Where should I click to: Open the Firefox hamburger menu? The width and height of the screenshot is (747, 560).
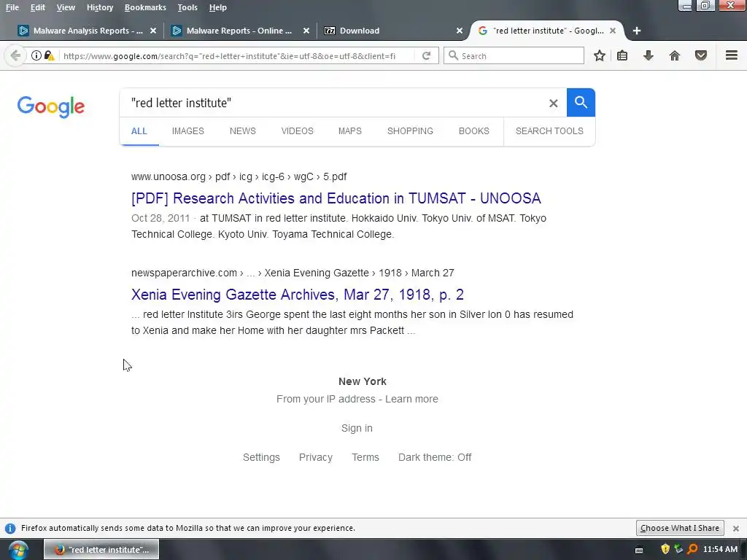[x=732, y=55]
